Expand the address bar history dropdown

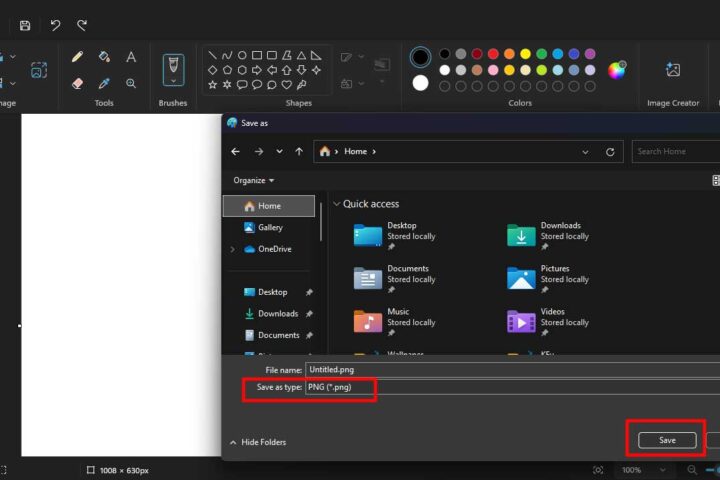coord(585,152)
